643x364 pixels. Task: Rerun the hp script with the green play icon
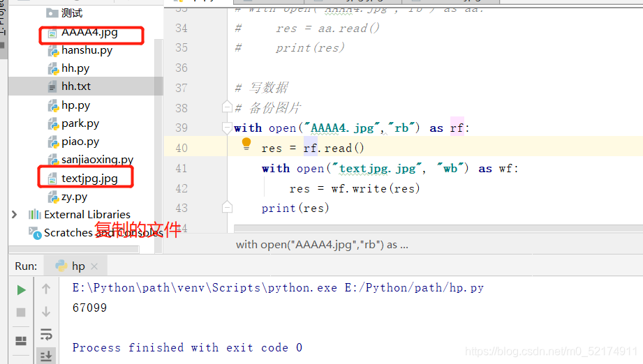pyautogui.click(x=22, y=290)
